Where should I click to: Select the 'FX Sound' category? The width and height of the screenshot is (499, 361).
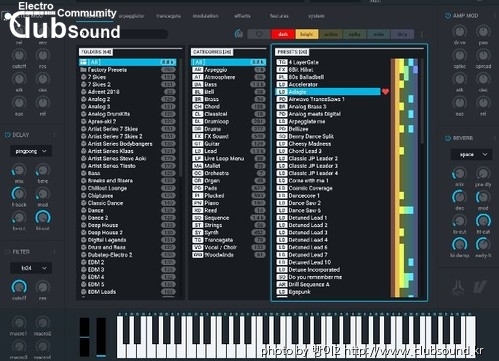point(229,136)
